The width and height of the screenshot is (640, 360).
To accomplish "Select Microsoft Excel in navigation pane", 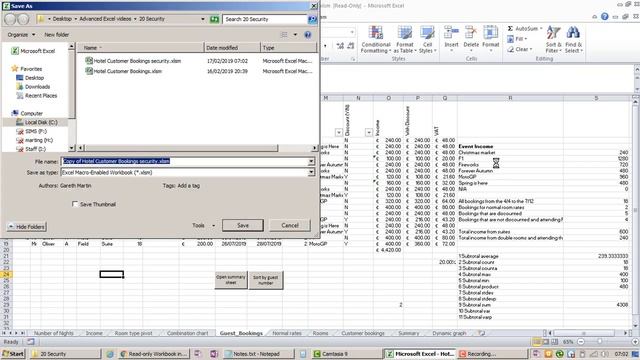I will [33, 51].
